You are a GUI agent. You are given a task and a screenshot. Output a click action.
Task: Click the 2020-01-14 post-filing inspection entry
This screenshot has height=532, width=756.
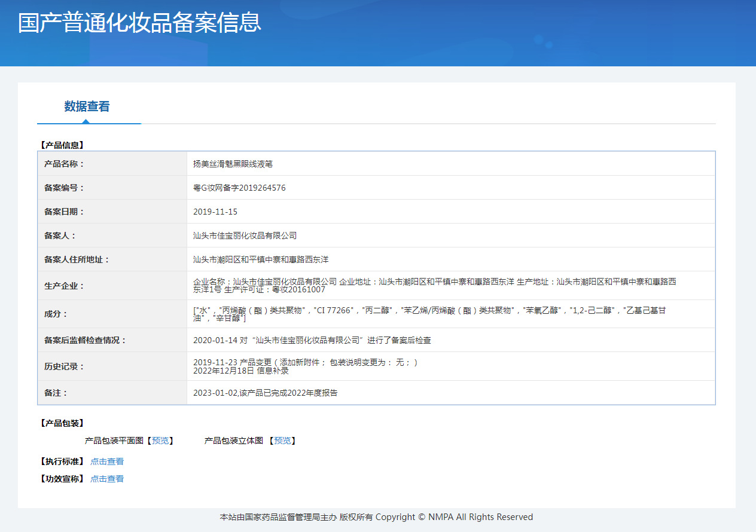click(312, 340)
